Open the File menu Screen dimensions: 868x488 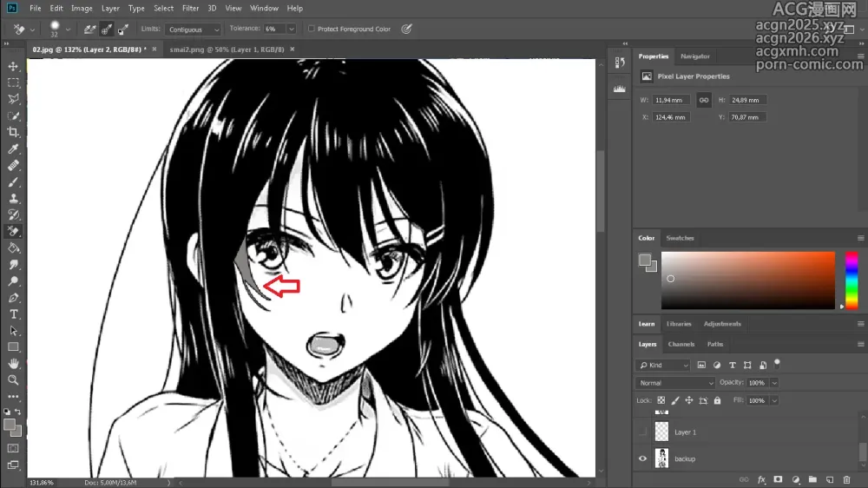tap(36, 9)
